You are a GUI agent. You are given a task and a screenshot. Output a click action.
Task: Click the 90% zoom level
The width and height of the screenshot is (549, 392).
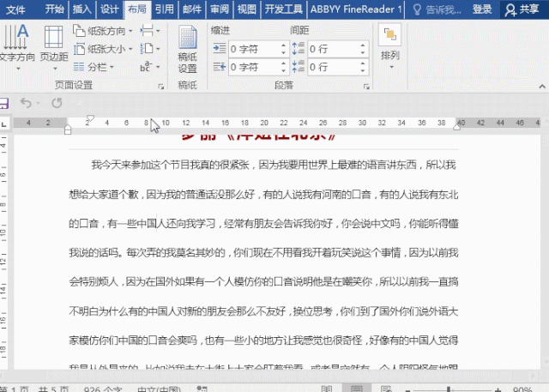(x=522, y=389)
